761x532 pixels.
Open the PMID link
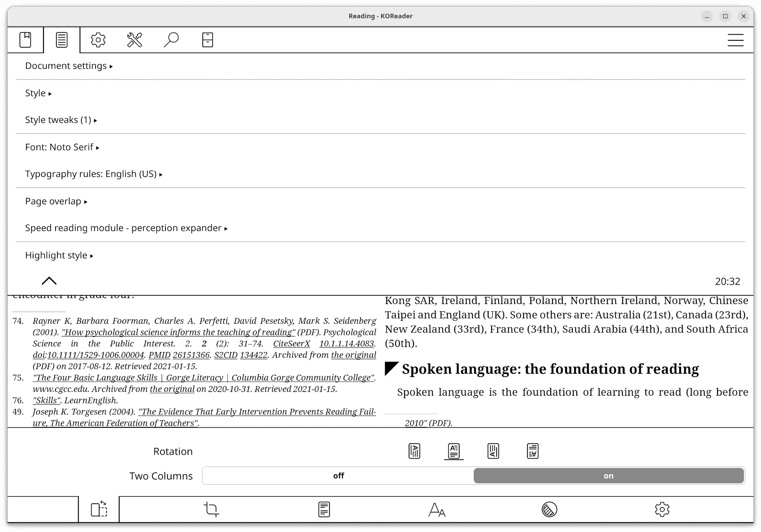[x=159, y=355]
